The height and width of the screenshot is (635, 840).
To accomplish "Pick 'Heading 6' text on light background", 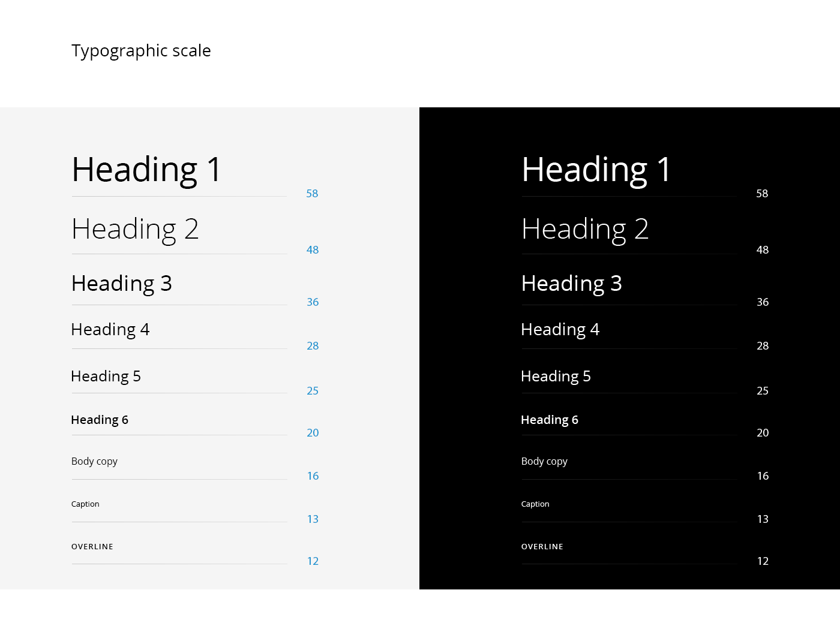I will pos(100,420).
